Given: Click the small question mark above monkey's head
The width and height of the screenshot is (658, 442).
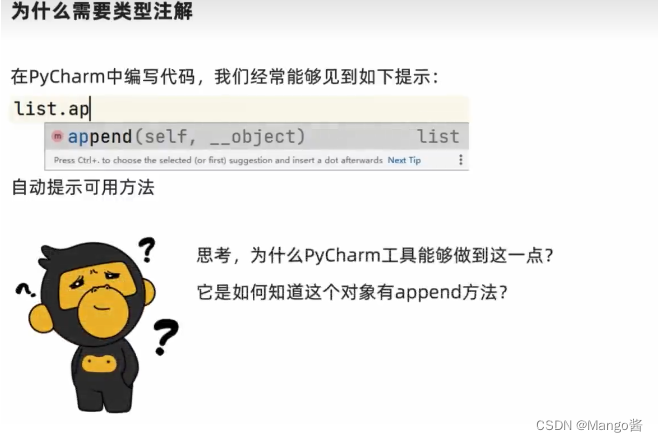Looking at the screenshot, I should 147,250.
